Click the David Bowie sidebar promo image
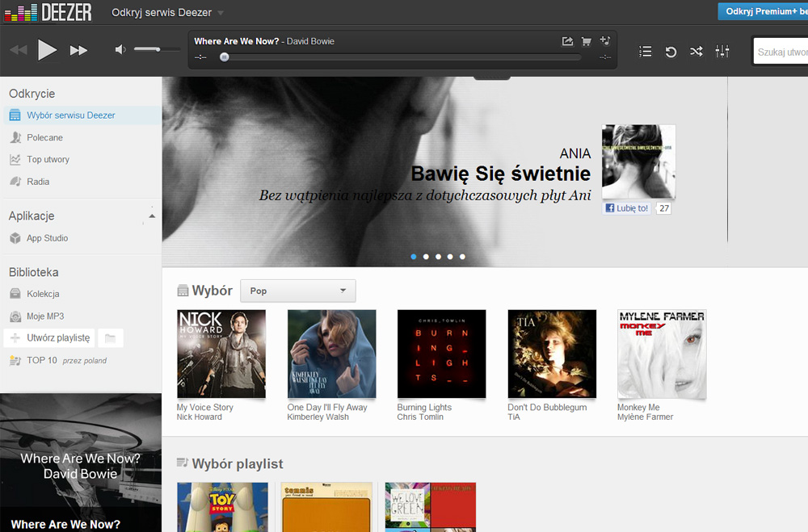 pyautogui.click(x=81, y=463)
